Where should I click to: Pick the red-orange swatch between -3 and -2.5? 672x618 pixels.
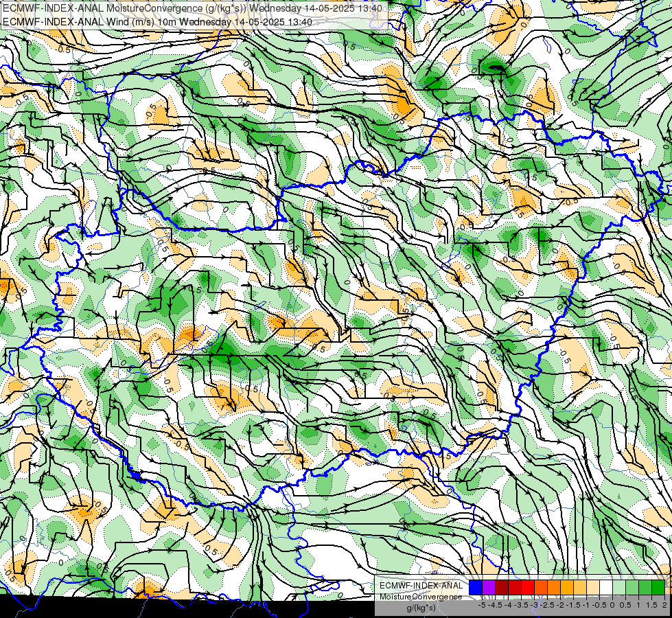pyautogui.click(x=541, y=588)
